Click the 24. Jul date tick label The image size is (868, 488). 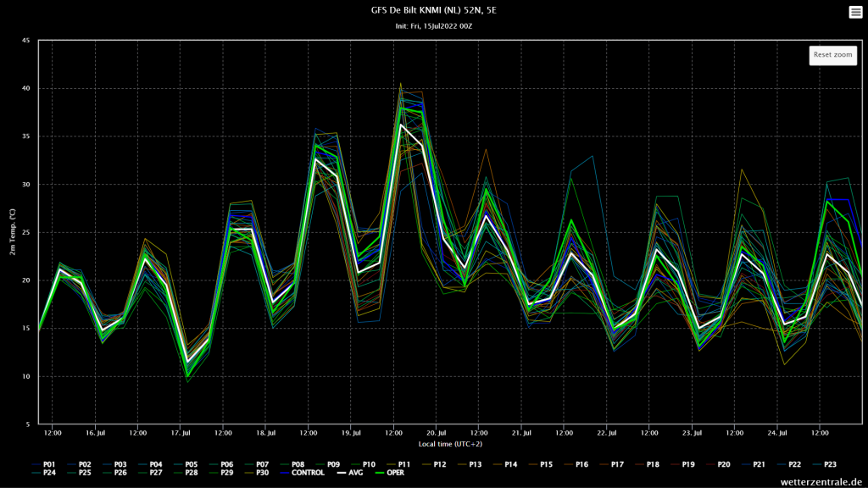tap(778, 433)
